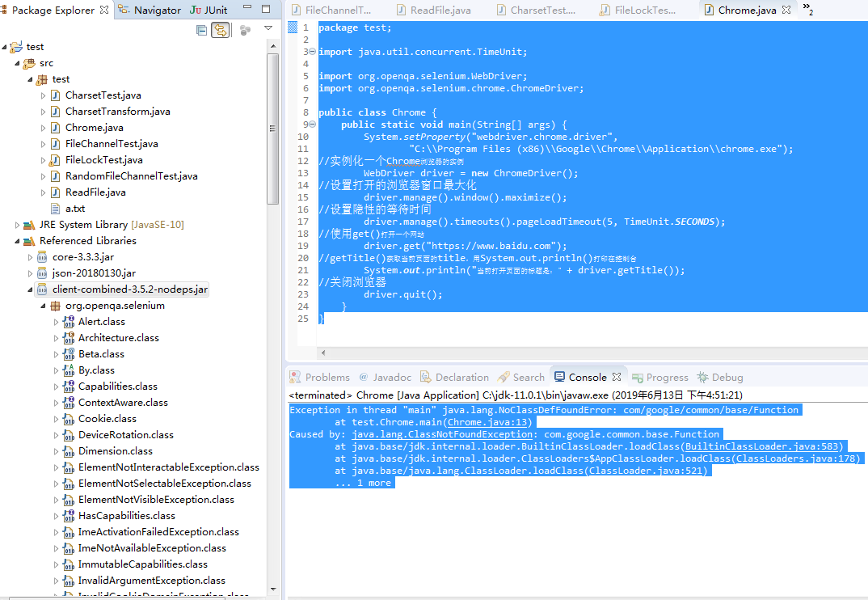Collapse the test package
Image resolution: width=868 pixels, height=600 pixels.
tap(30, 79)
